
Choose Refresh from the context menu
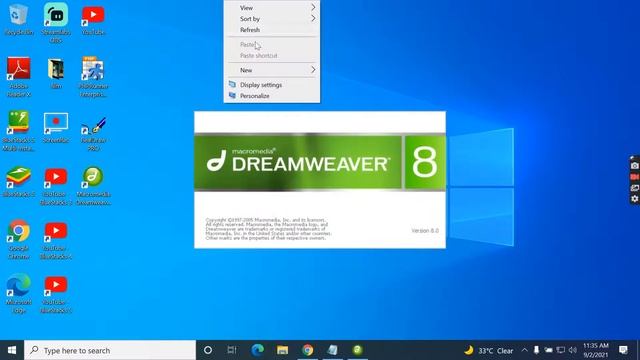272,30
